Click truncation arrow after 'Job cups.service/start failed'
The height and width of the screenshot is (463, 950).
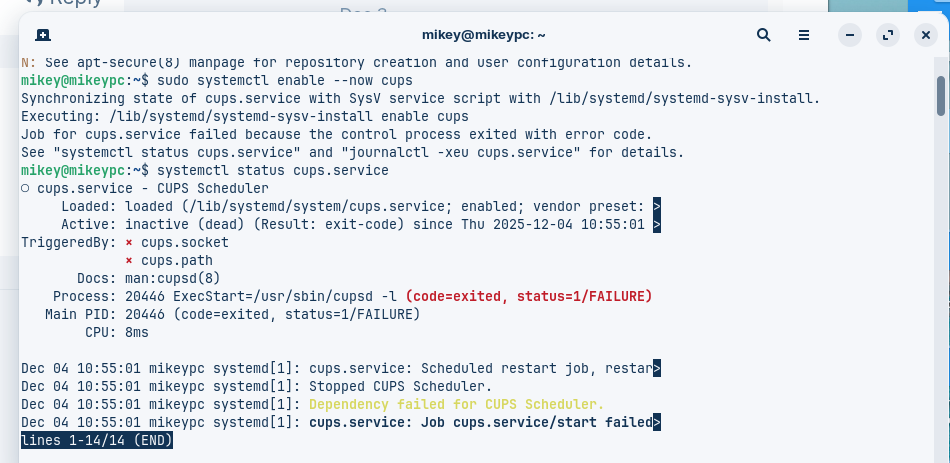coord(656,422)
